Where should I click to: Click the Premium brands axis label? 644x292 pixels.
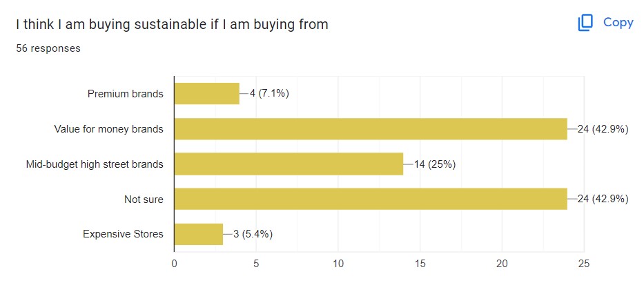pos(126,94)
